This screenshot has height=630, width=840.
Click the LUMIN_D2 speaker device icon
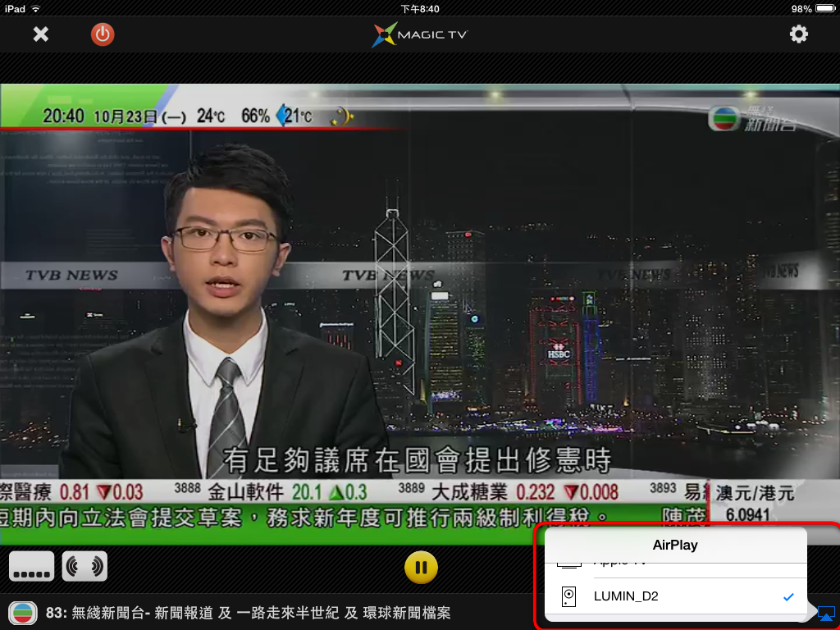(x=569, y=596)
